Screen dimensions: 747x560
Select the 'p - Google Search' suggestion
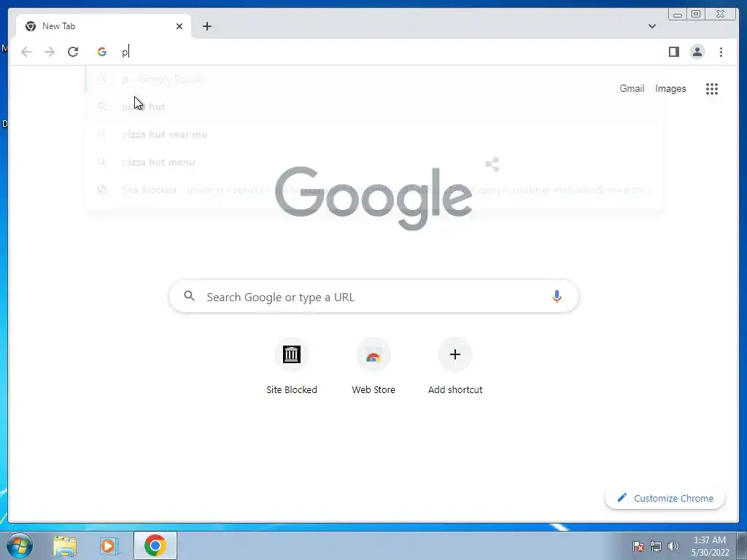tap(373, 79)
